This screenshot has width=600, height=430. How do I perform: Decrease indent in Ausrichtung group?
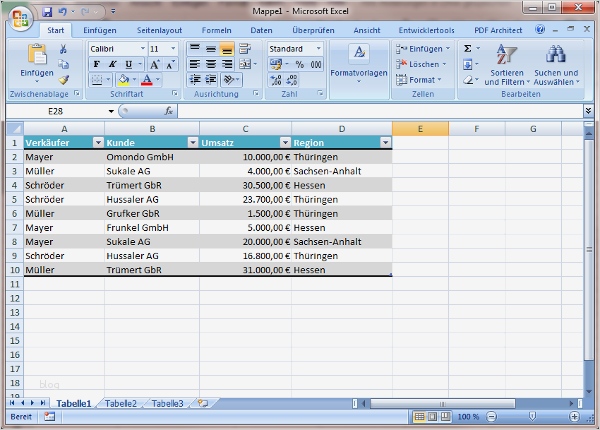(x=195, y=80)
